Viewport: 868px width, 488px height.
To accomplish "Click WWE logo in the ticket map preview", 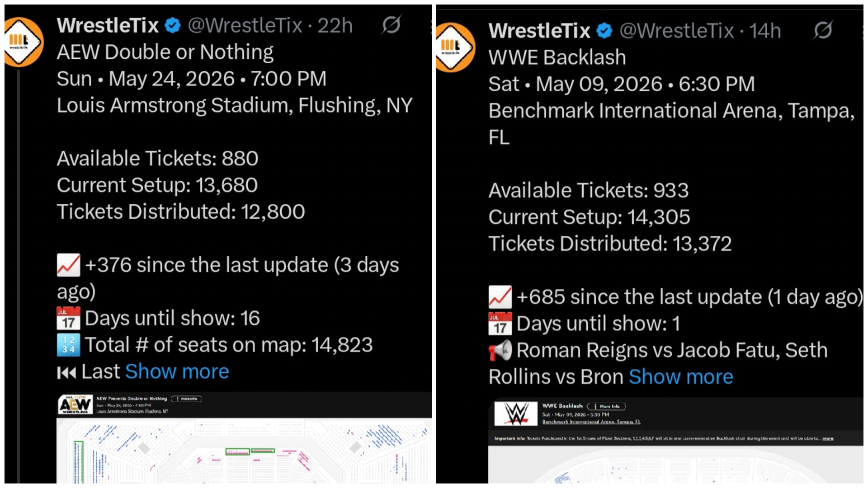I will point(516,413).
